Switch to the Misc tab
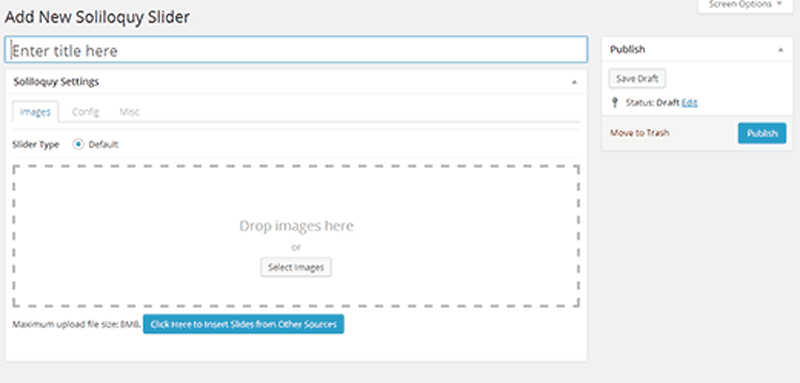Viewport: 800px width, 383px height. 129,112
